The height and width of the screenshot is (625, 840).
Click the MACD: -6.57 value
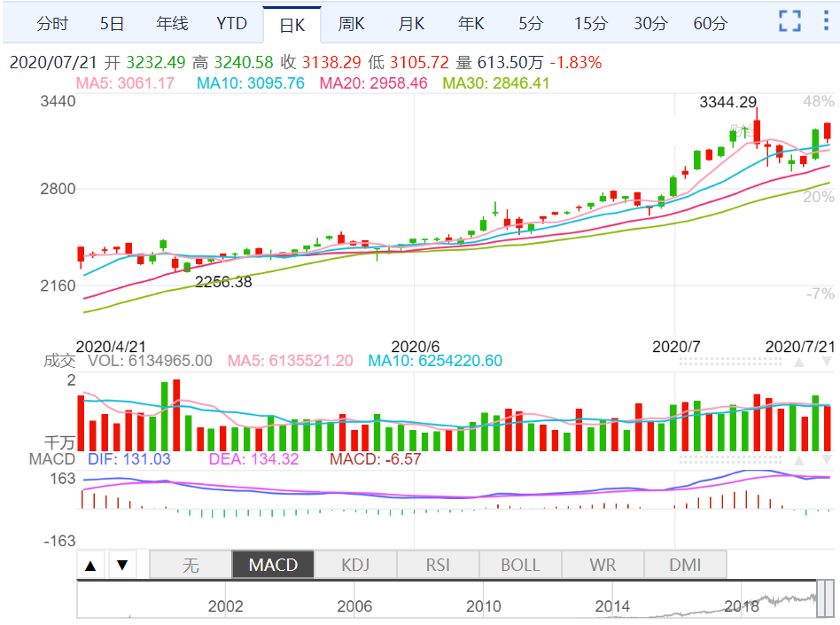[375, 459]
